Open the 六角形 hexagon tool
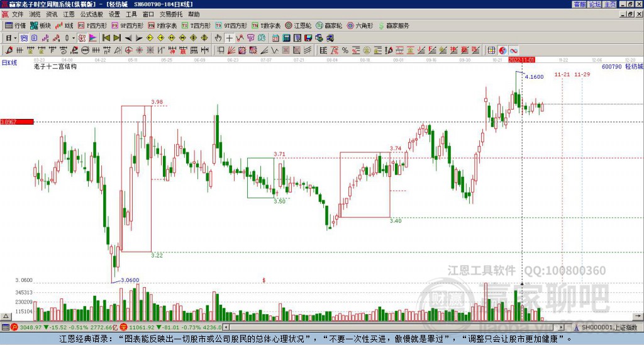 tap(360, 25)
